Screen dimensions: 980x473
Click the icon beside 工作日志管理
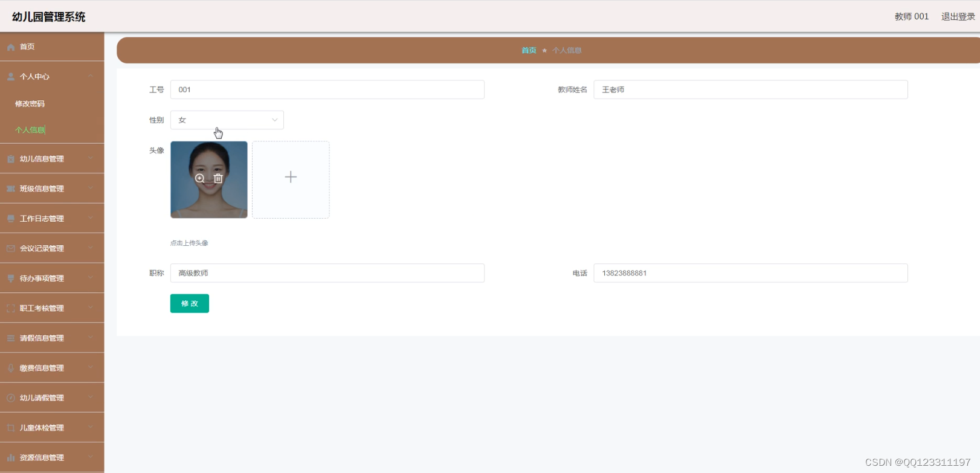coord(11,219)
